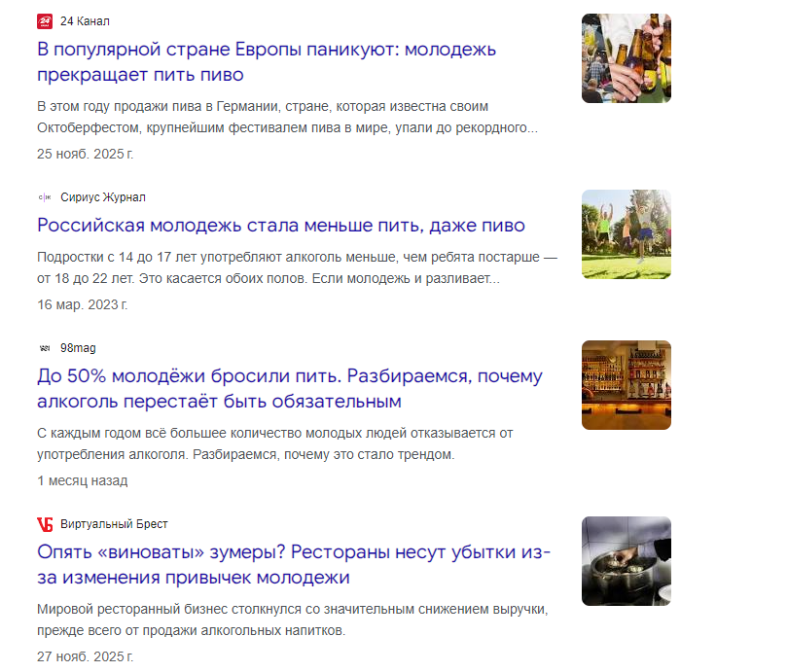The image size is (788, 672).
Task: Click source name '24 Канал'
Action: (x=85, y=21)
